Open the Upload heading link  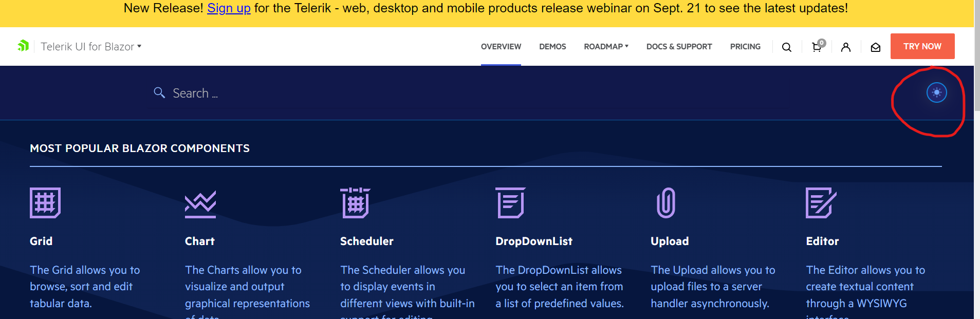click(670, 241)
